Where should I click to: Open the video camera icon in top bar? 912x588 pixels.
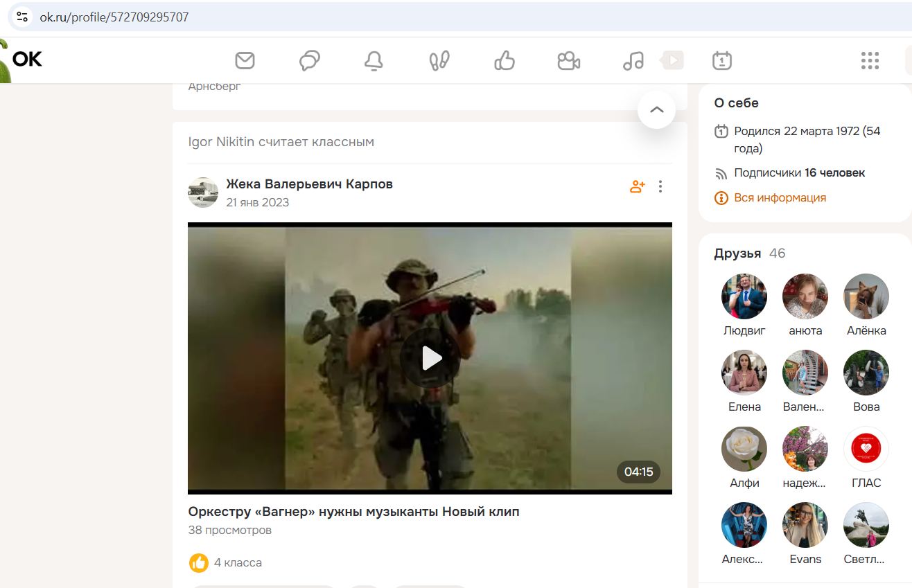(568, 61)
